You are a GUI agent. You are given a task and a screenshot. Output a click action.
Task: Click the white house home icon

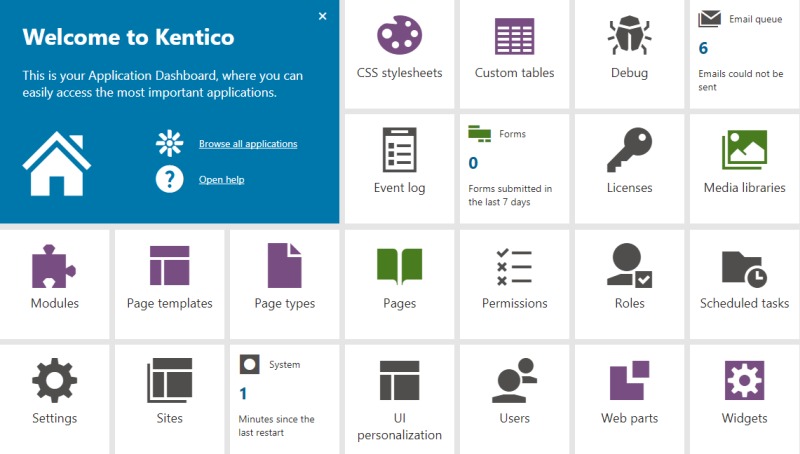(57, 164)
